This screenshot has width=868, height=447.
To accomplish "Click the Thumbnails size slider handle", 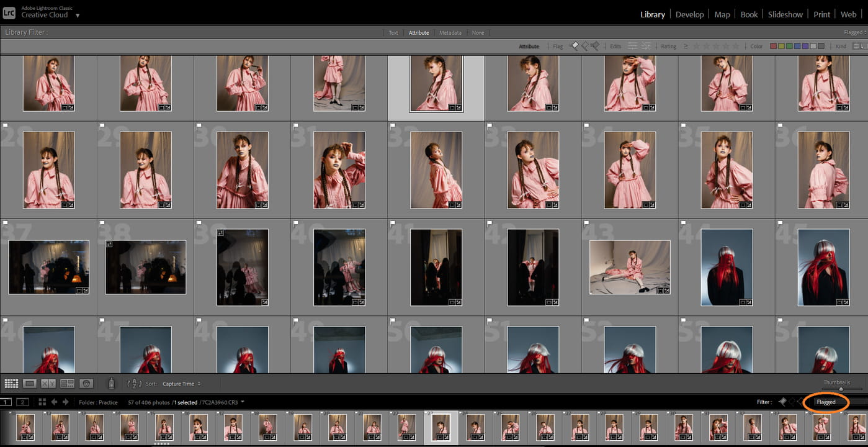I will (841, 389).
